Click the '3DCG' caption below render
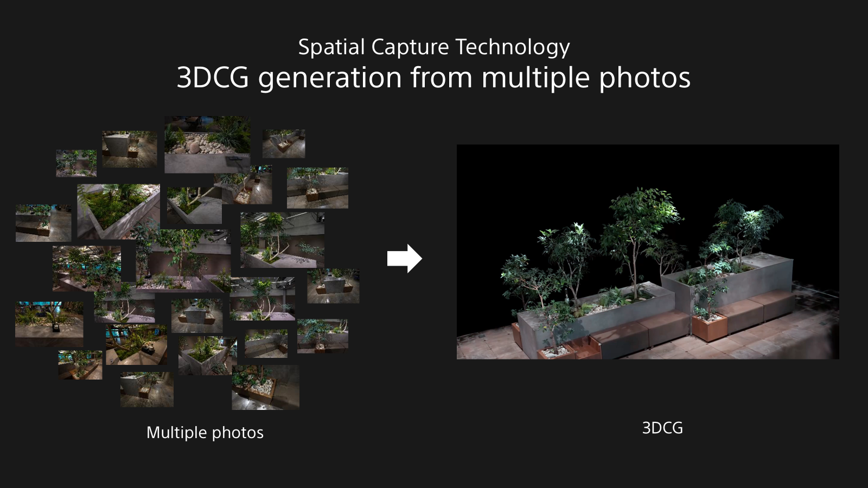This screenshot has width=868, height=488. 662,428
